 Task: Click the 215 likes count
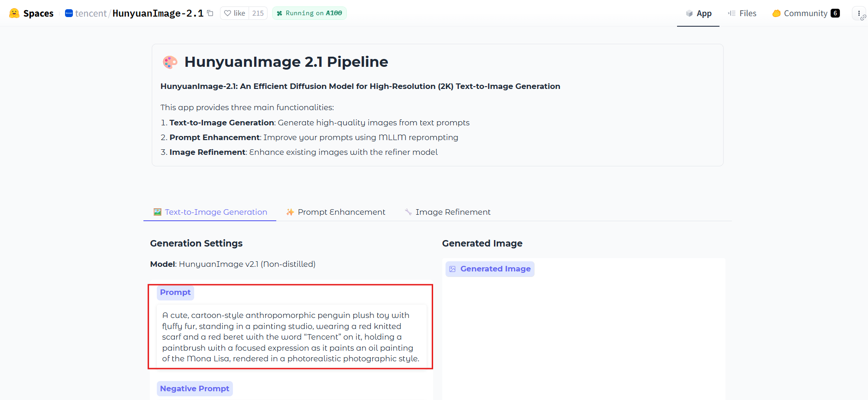pyautogui.click(x=258, y=13)
